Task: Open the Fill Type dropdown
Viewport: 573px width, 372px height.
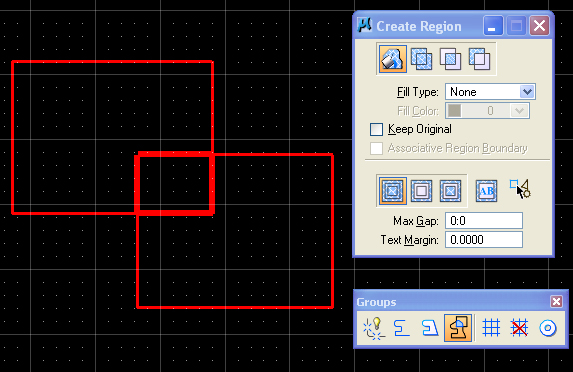Action: [x=490, y=92]
